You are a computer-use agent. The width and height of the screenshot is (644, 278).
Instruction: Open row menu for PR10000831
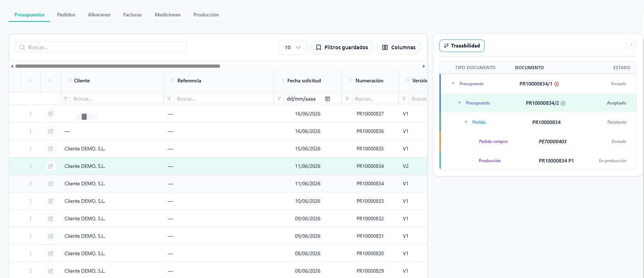coord(31,236)
